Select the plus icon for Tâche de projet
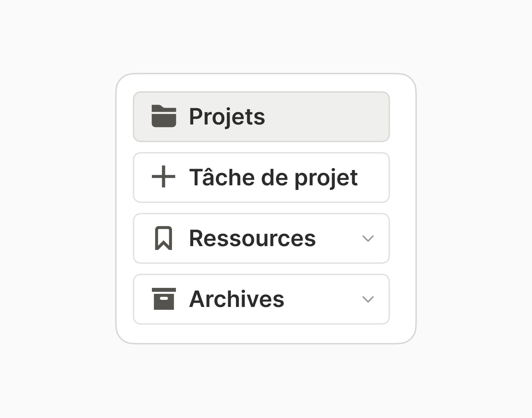The image size is (532, 418). [x=163, y=178]
